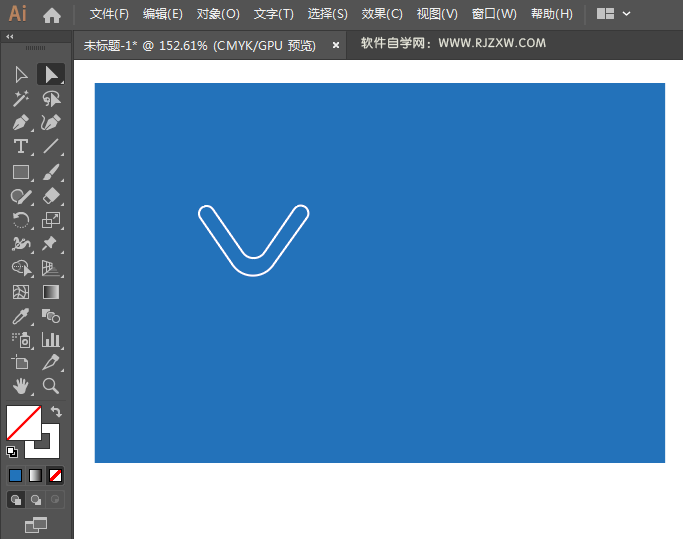Apply Gradient mode button
Screen dimensions: 683x539
click(35, 475)
